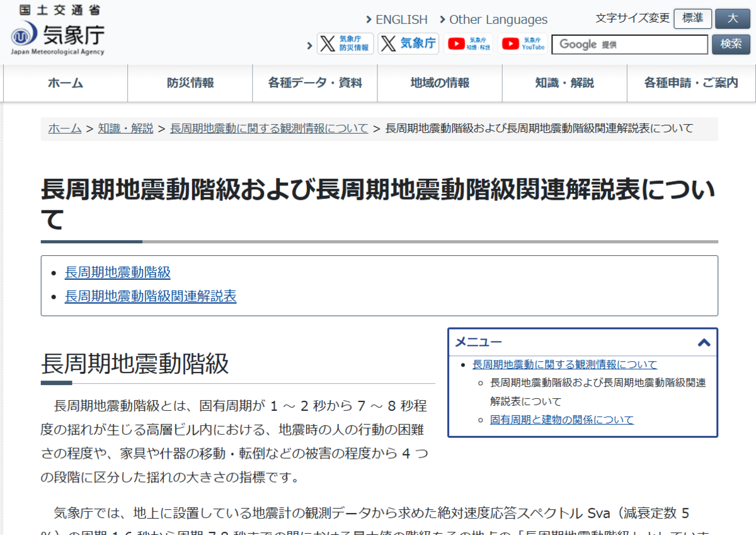Collapse the メニュー panel with the chevron
This screenshot has width=756, height=535.
pos(704,343)
